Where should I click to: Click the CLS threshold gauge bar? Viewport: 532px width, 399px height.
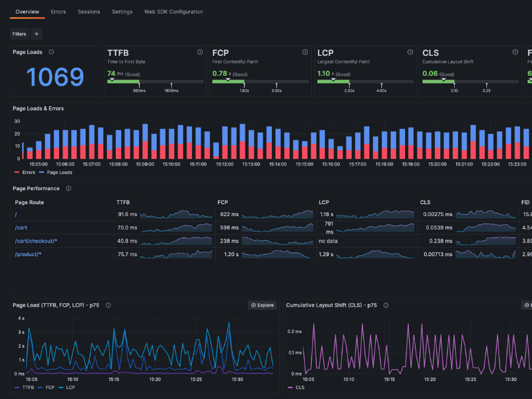pos(470,81)
